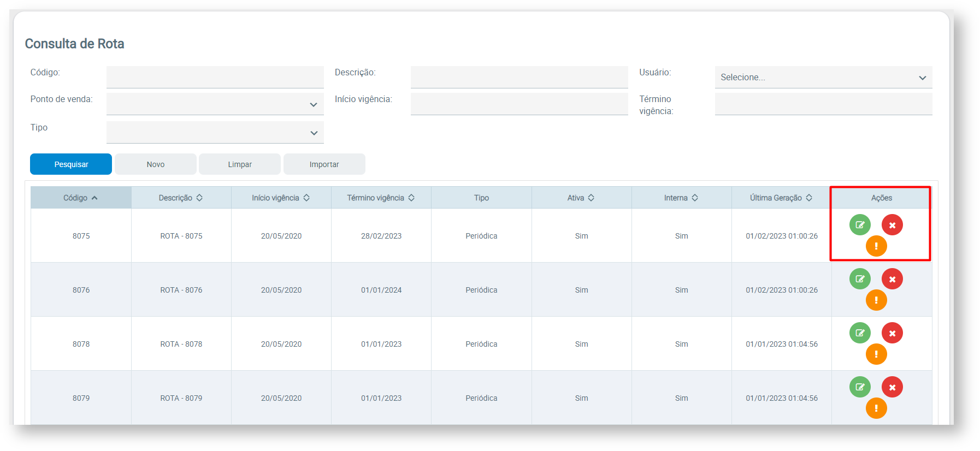Open the Tipo dropdown filter
Viewport: 980px width, 451px height.
(x=215, y=133)
